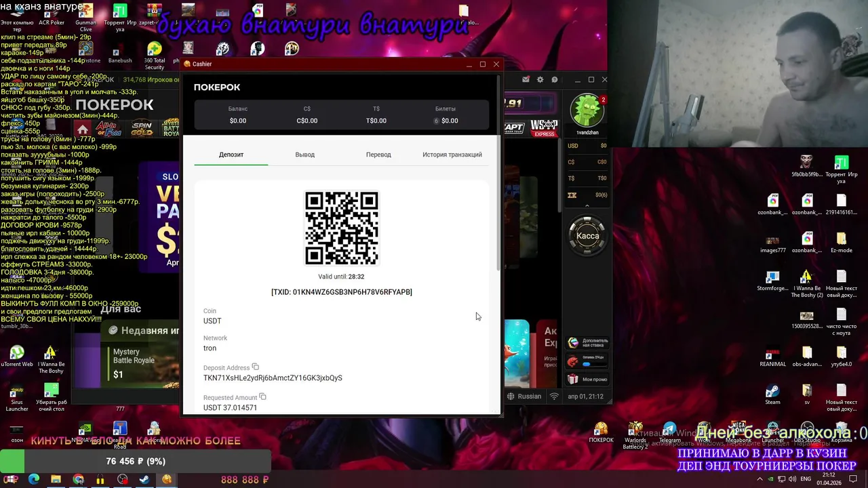Open Мои промо in lobby side panel
Image resolution: width=868 pixels, height=488 pixels.
[x=587, y=380]
